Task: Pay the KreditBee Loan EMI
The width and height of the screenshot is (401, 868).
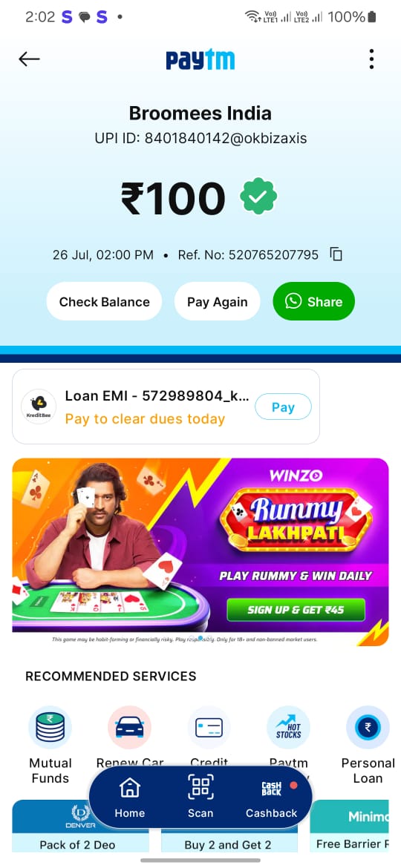Action: tap(283, 407)
